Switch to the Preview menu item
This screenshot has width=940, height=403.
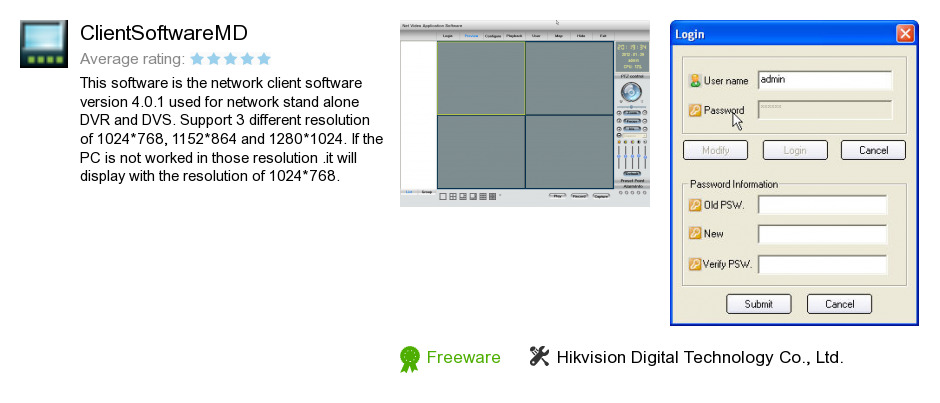click(471, 36)
